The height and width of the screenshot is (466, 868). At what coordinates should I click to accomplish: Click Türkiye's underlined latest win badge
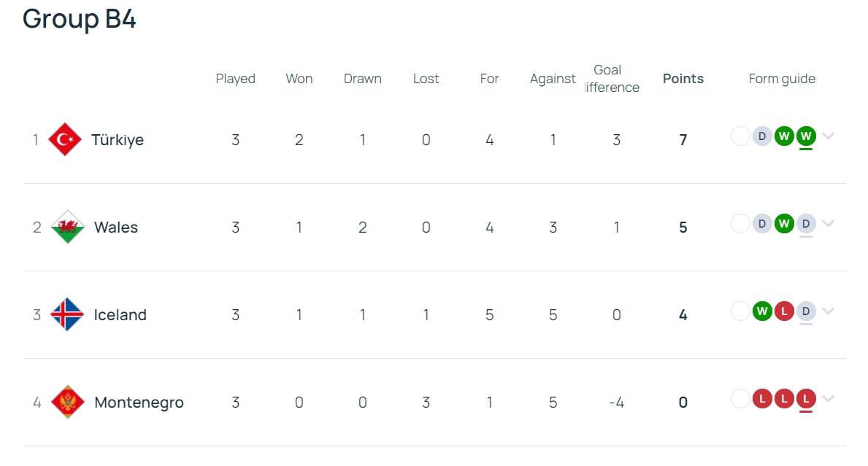[x=806, y=136]
